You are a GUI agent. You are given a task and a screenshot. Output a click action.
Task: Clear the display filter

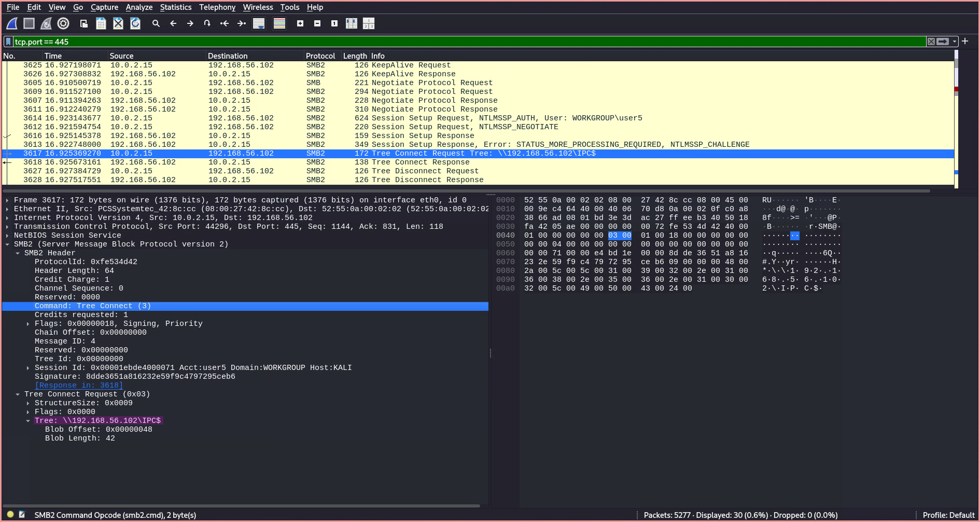click(931, 42)
